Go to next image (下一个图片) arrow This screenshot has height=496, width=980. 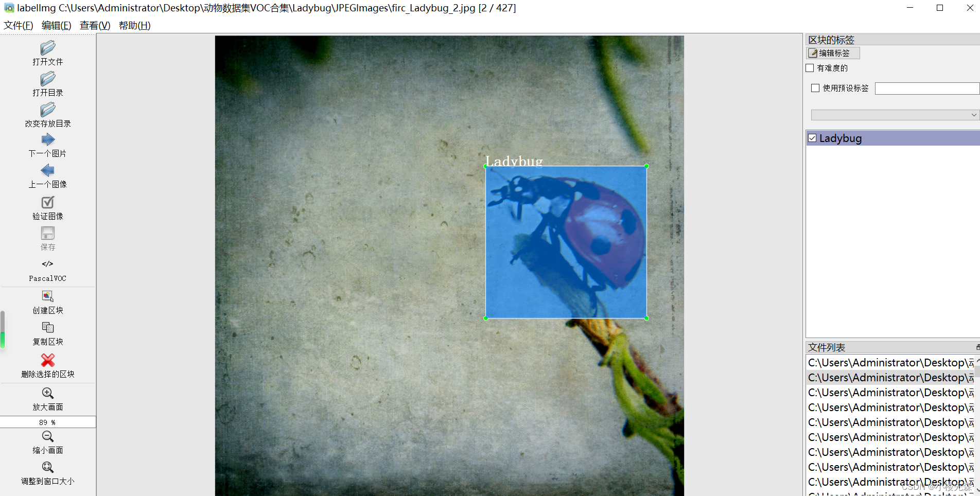coord(48,139)
